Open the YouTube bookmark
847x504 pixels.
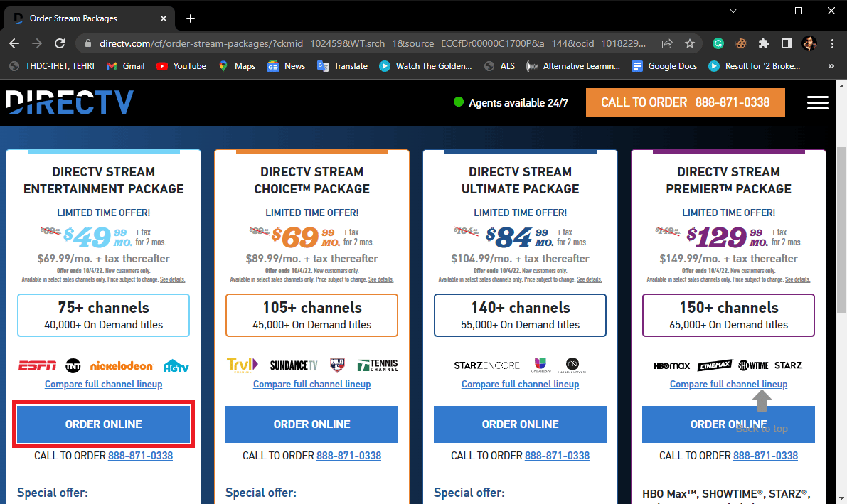(181, 66)
